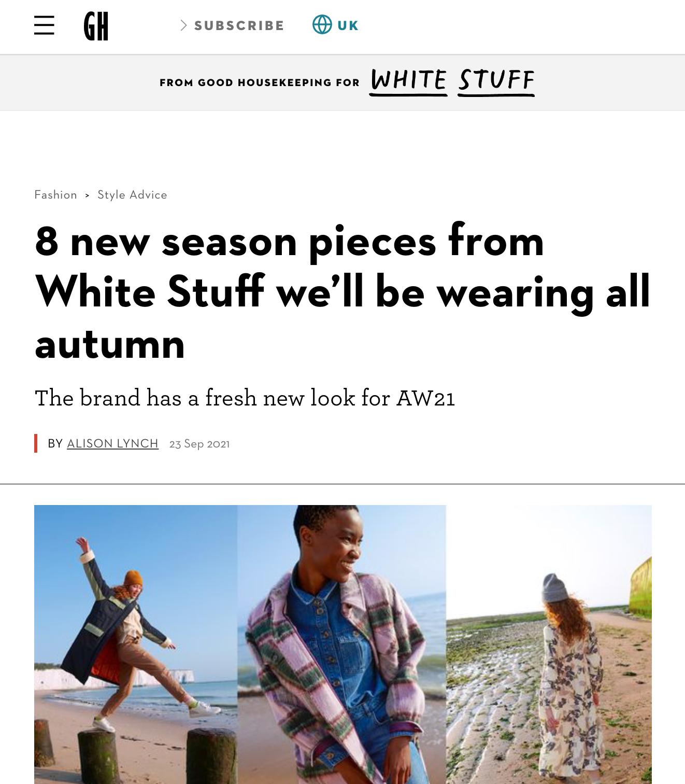This screenshot has width=685, height=784.
Task: Click the 23 Sep 2021 publish date
Action: click(x=199, y=444)
